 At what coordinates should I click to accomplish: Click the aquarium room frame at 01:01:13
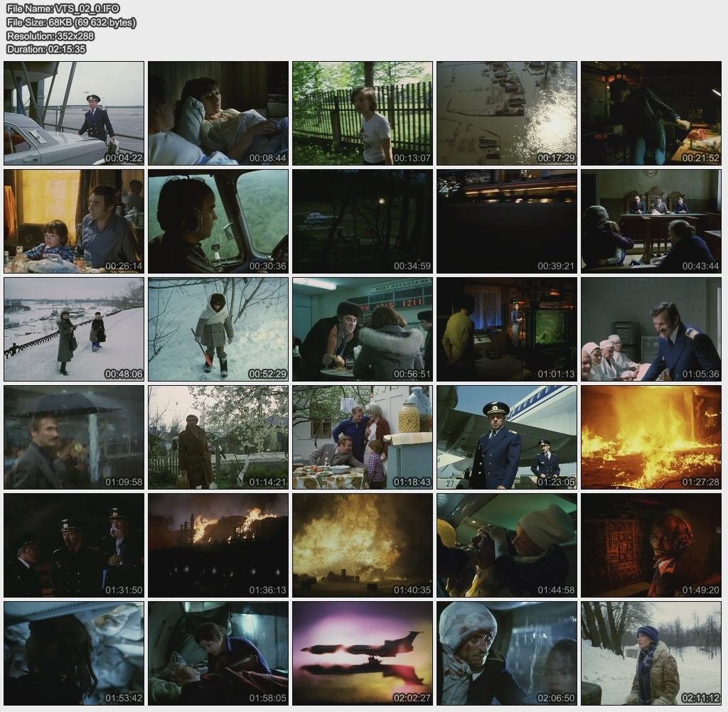point(507,330)
